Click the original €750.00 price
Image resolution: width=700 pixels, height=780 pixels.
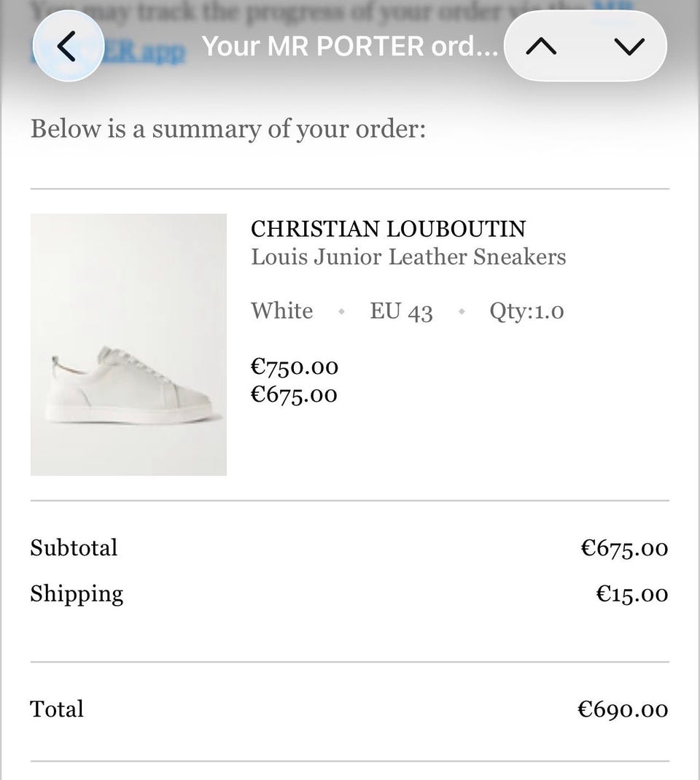(x=295, y=367)
